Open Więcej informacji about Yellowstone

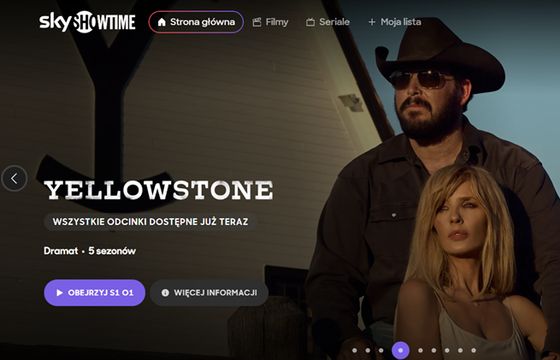click(x=209, y=293)
